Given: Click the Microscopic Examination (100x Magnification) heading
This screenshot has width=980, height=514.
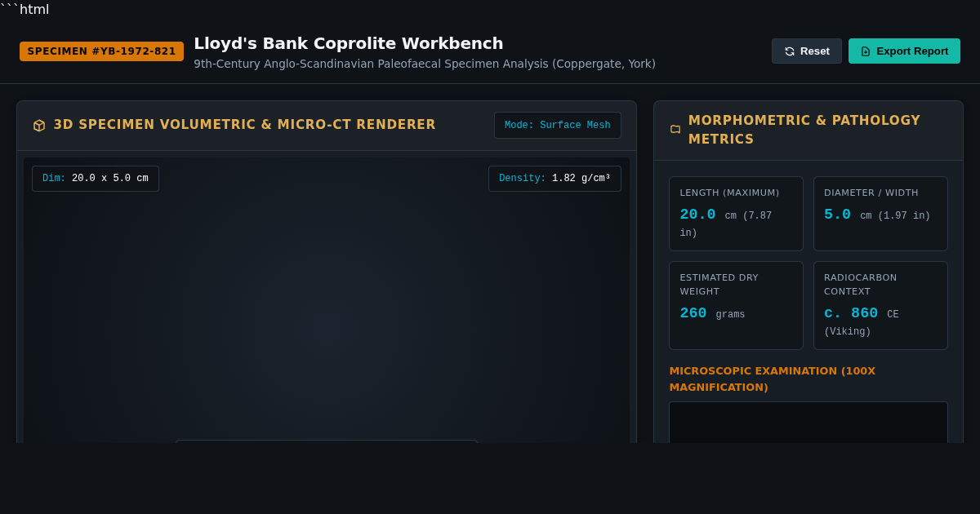Looking at the screenshot, I should coord(772,379).
